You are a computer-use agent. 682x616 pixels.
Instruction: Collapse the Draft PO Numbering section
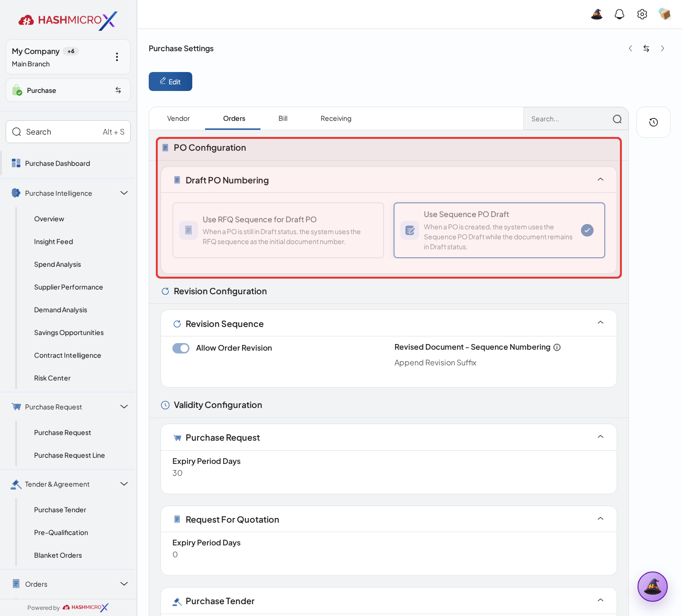(x=601, y=180)
